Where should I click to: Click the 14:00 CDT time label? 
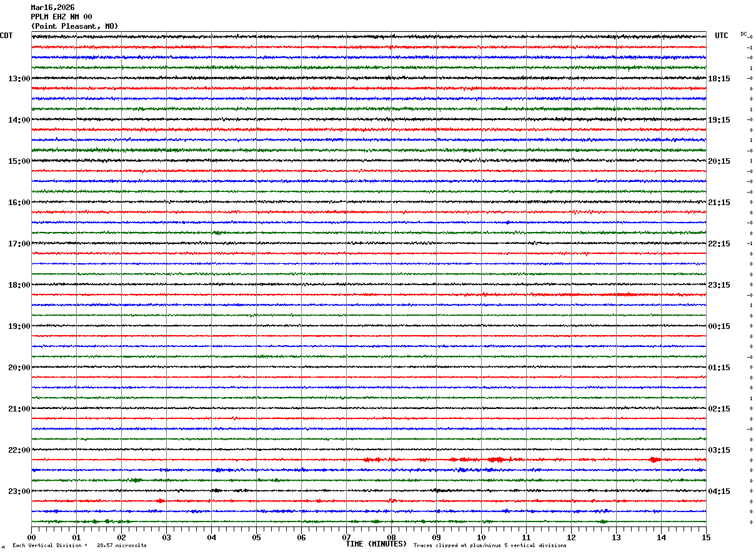(19, 120)
